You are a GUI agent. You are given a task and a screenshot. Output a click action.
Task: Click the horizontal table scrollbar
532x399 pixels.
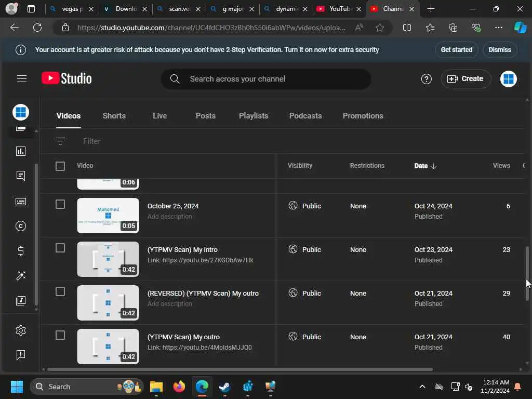[x=240, y=369]
